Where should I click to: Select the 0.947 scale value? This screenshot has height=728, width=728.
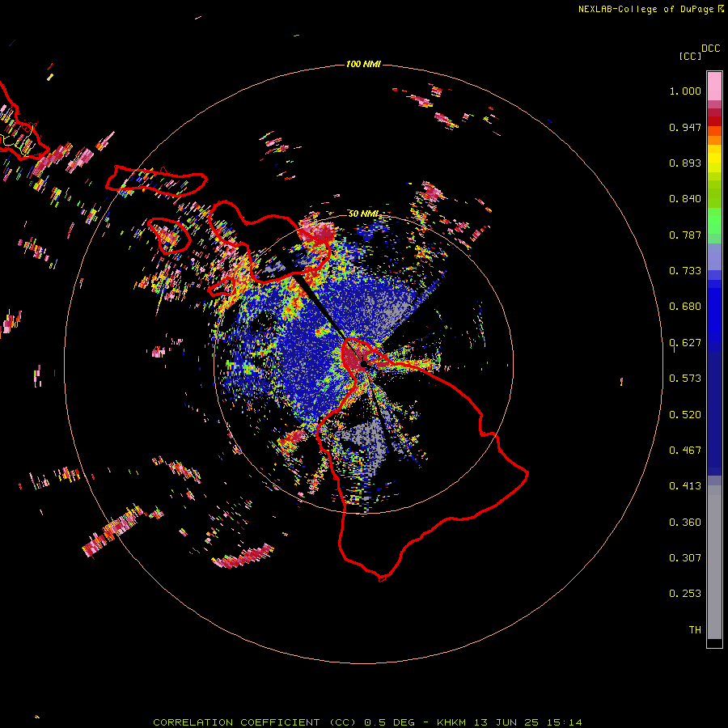point(685,127)
